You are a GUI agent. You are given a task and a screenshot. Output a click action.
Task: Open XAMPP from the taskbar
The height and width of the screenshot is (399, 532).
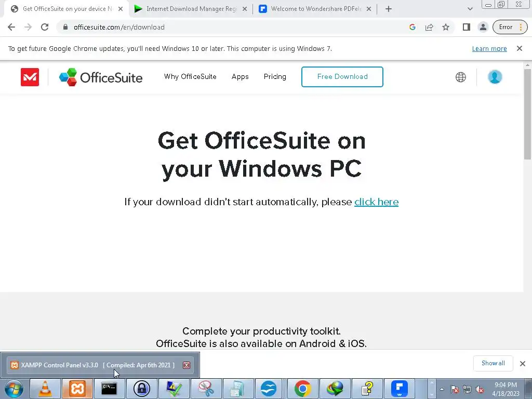[77, 389]
